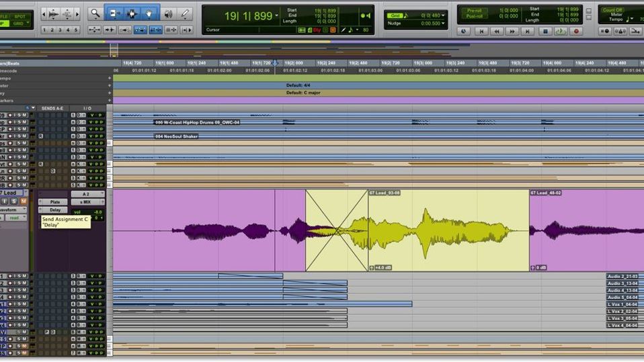
Task: Open Plate send assignment
Action: click(x=54, y=202)
